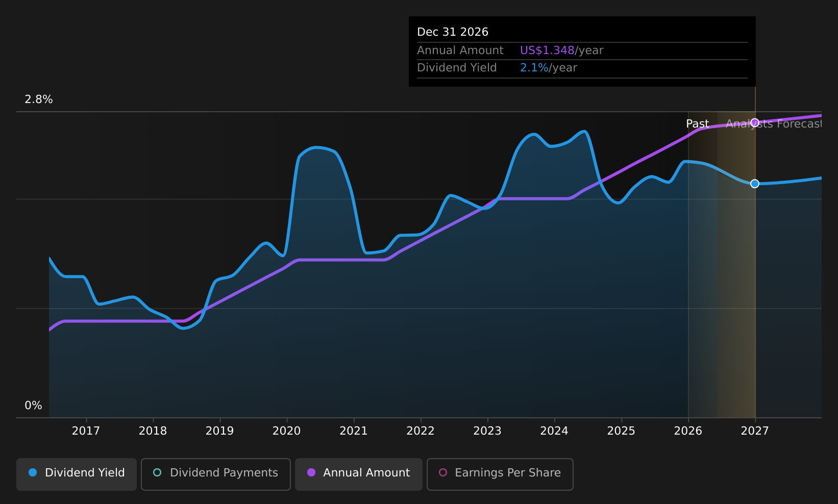Screen dimensions: 838x504
Task: Click the 2023 x-axis label
Action: point(487,431)
